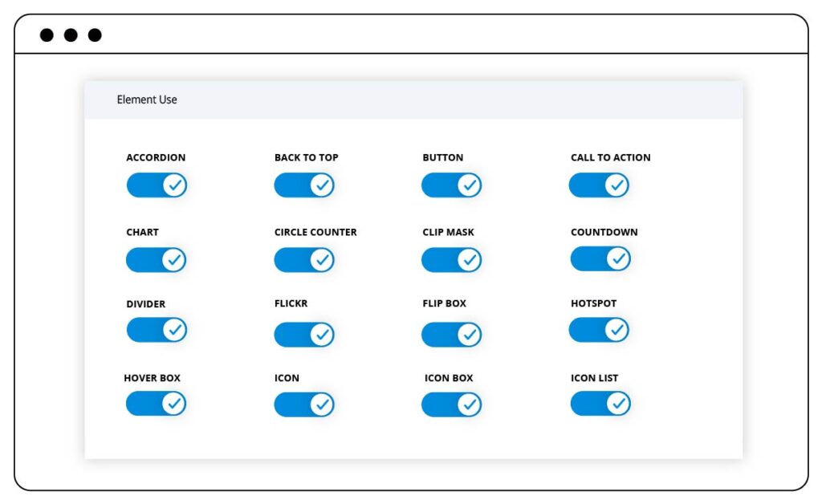The height and width of the screenshot is (504, 822).
Task: Click the HOTSPOT label text
Action: (x=593, y=303)
